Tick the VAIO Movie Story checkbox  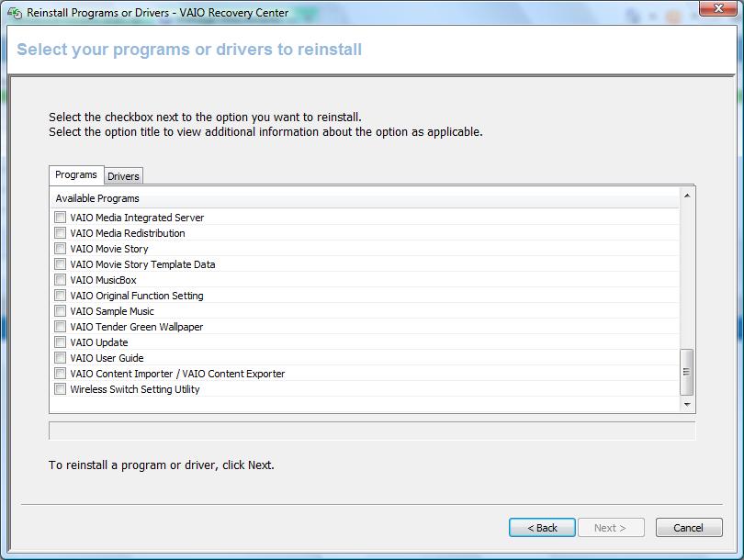point(61,249)
